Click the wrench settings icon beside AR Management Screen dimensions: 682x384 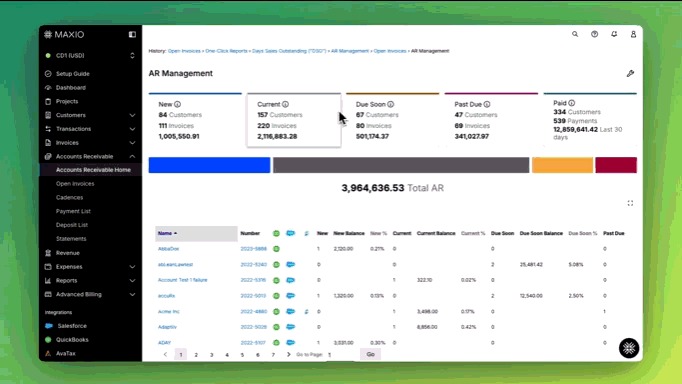coord(630,73)
